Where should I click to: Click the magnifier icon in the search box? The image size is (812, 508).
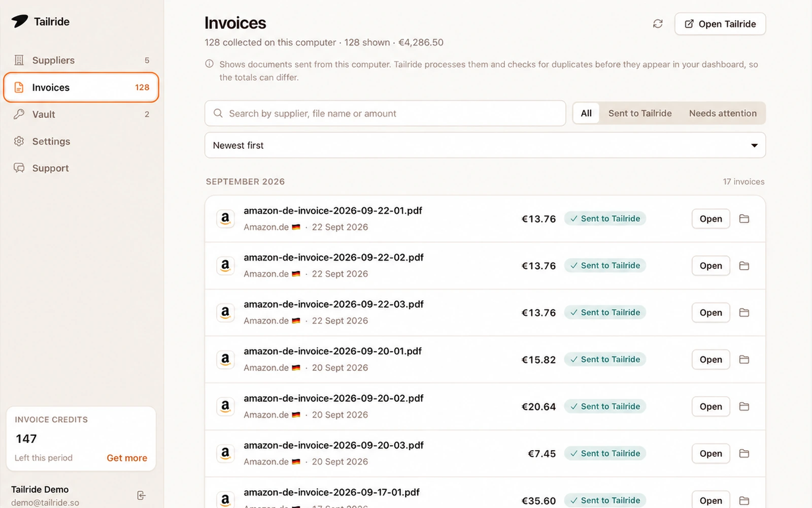point(218,113)
